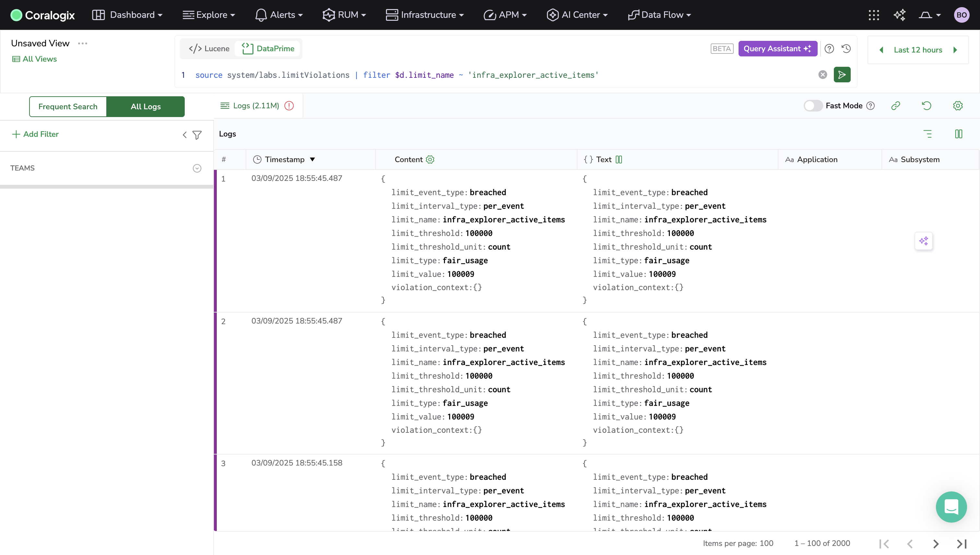Run the DataPrime query with the green arrow
The image size is (980, 555).
[842, 75]
